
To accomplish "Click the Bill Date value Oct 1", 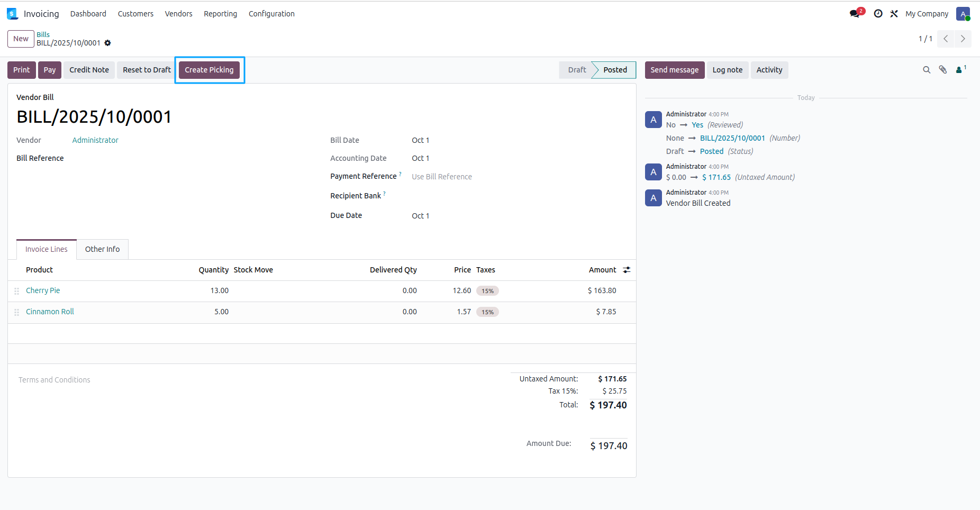I will pyautogui.click(x=421, y=140).
